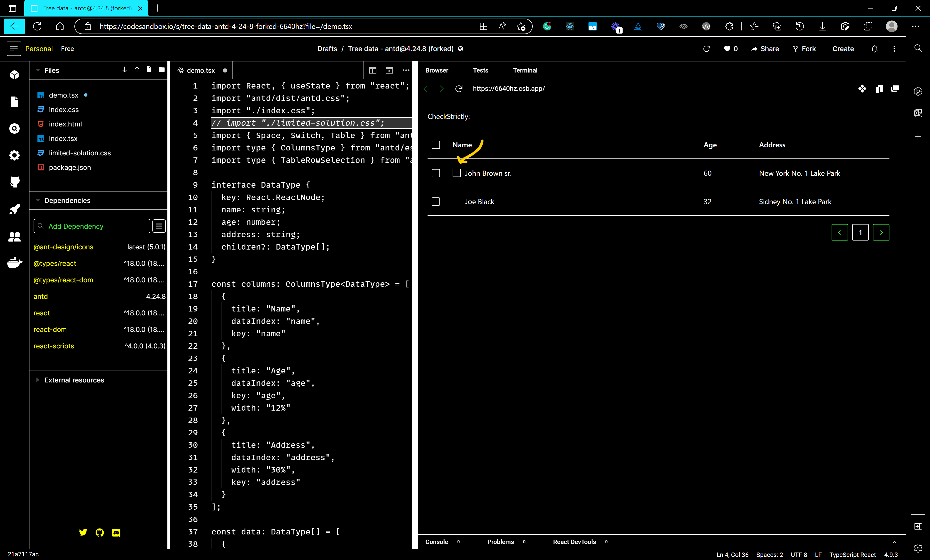Like the sandbox with the heart control
Viewport: 930px width, 560px height.
tap(726, 49)
